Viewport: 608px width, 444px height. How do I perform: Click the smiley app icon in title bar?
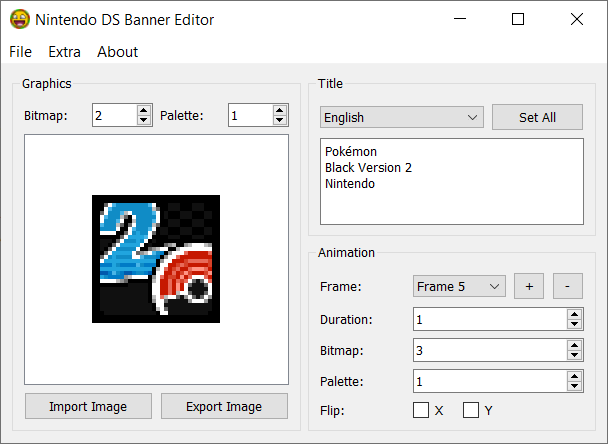coord(20,19)
